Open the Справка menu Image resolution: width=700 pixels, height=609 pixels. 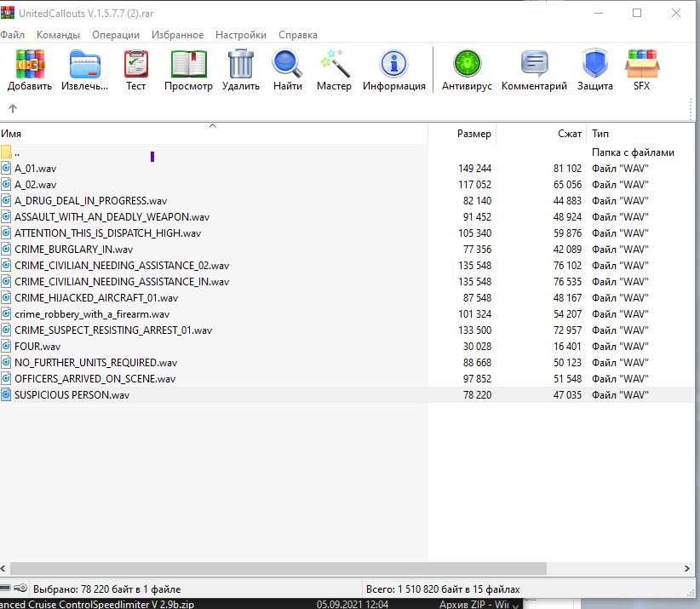pos(298,35)
